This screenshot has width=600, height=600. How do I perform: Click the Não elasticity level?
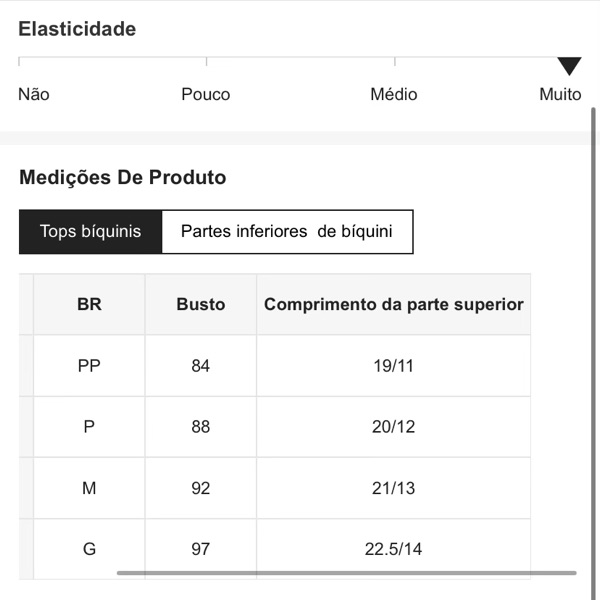(34, 95)
